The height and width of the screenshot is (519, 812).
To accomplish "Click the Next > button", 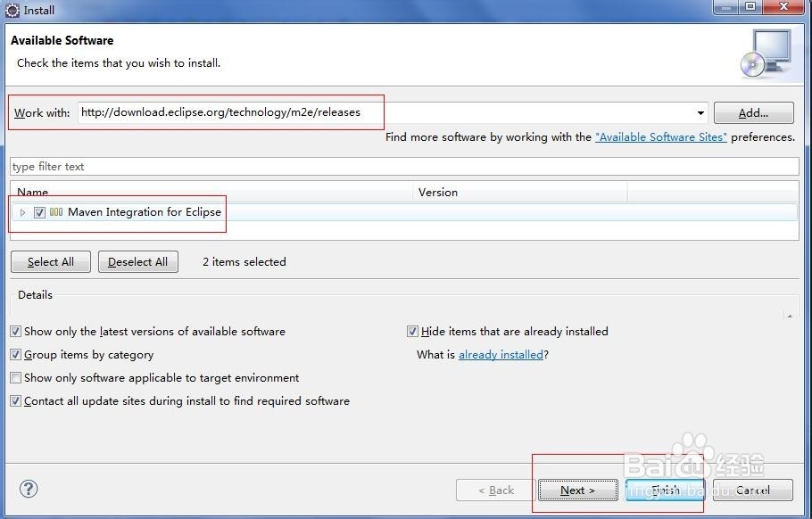I will [x=578, y=490].
